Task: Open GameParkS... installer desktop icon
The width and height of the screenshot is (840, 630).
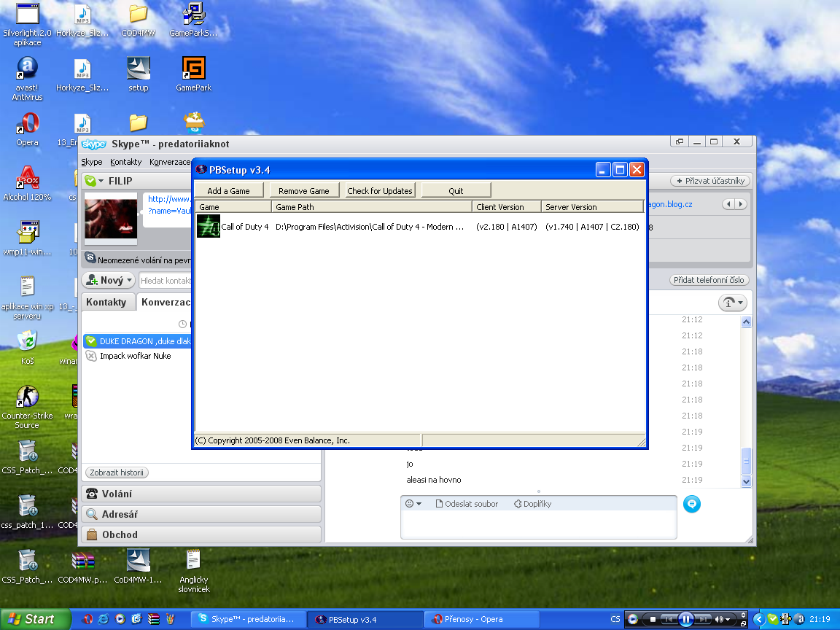Action: (x=194, y=20)
